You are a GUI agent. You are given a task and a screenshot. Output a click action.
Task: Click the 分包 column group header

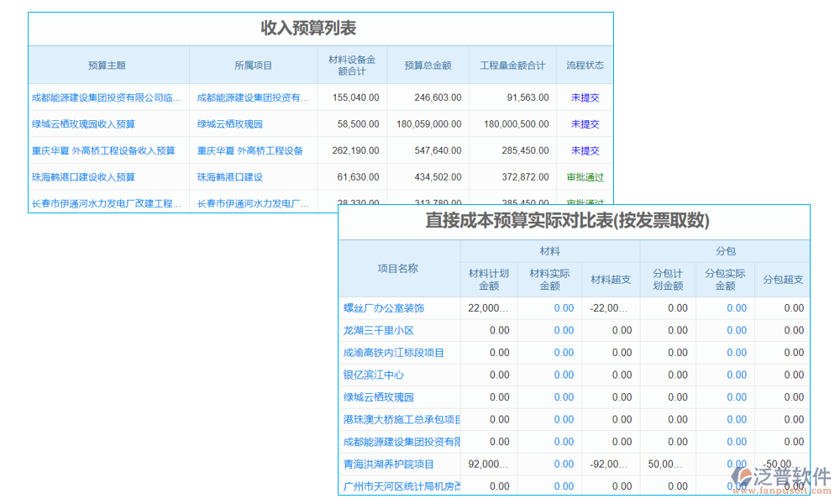723,249
